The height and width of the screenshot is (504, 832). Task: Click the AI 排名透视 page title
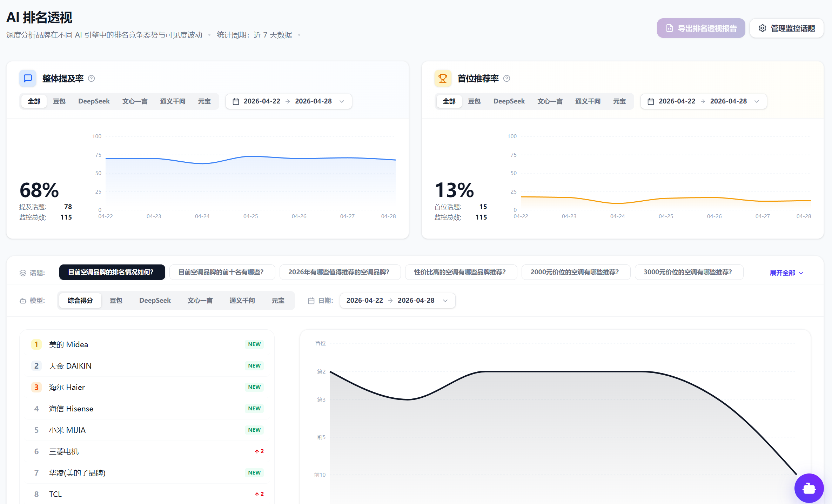(39, 17)
